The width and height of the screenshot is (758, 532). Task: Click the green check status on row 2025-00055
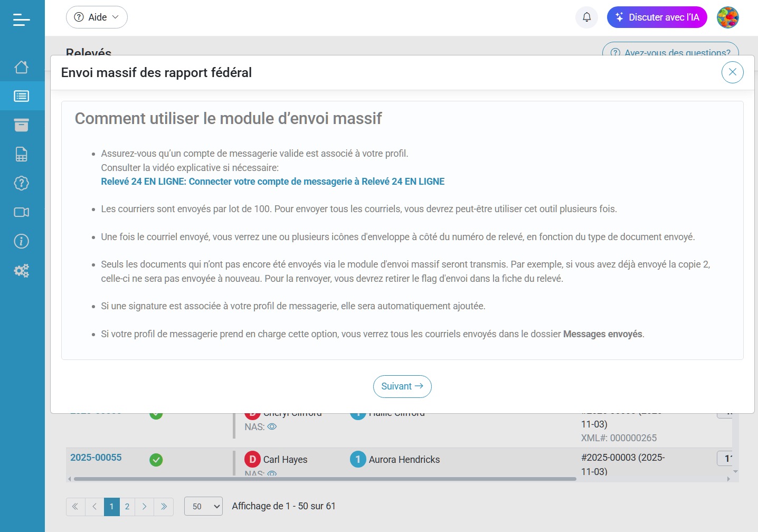[156, 460]
